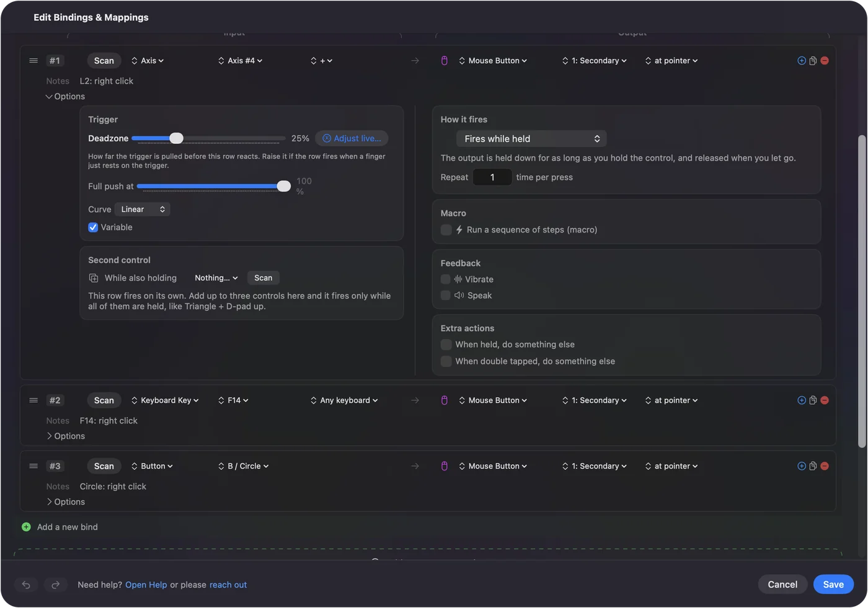The width and height of the screenshot is (868, 608).
Task: Grab the drag handle of row #1
Action: (33, 61)
